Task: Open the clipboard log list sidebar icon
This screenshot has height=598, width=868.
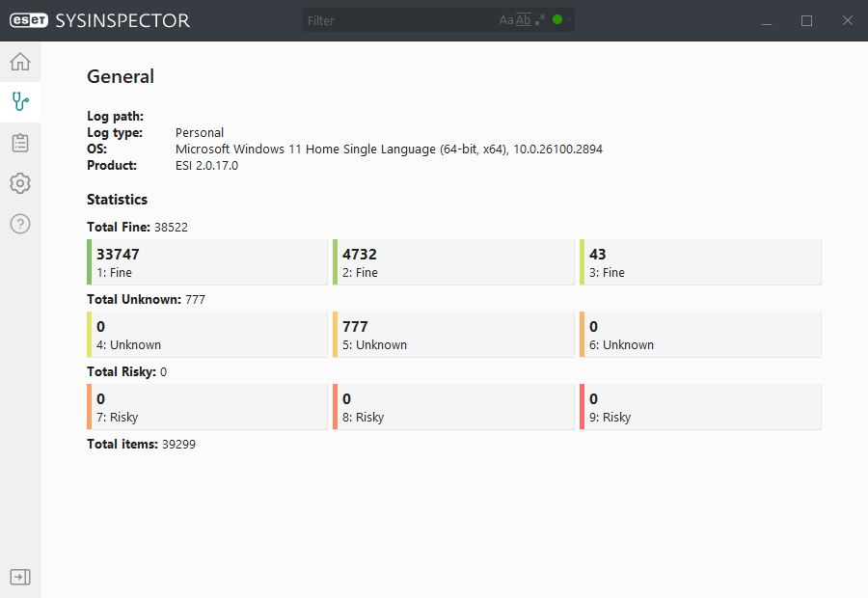Action: tap(20, 143)
